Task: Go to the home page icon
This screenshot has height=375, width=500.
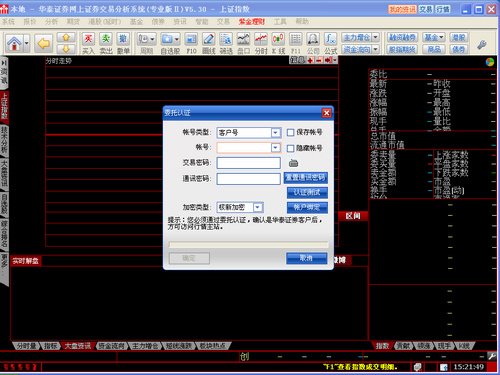Action: (x=14, y=43)
